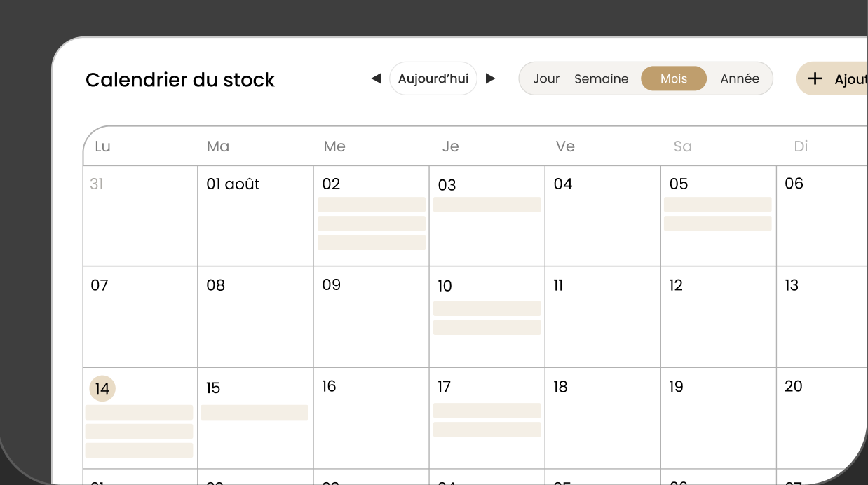The image size is (868, 485).
Task: Select the Mois view tab
Action: coord(674,78)
